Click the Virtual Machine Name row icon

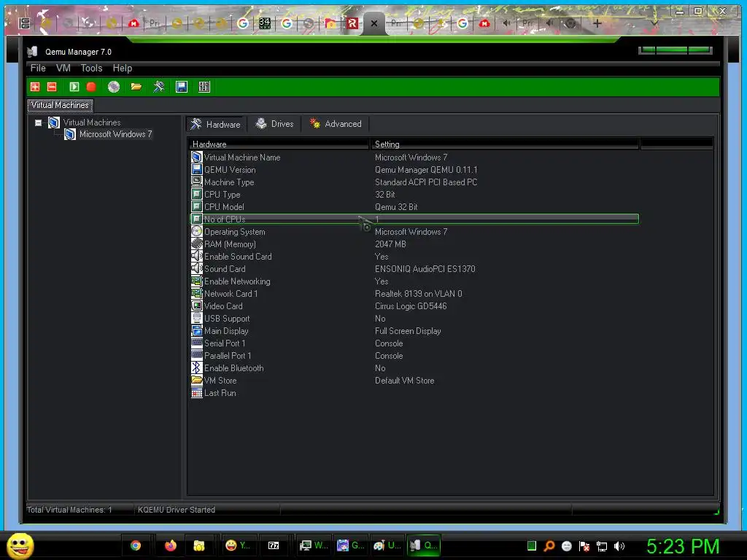click(x=197, y=157)
